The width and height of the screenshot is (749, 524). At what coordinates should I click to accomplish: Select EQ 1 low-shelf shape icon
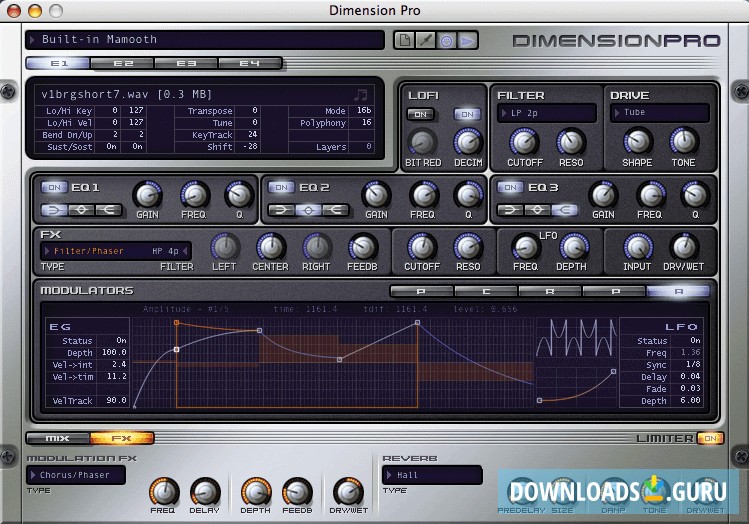click(x=53, y=210)
